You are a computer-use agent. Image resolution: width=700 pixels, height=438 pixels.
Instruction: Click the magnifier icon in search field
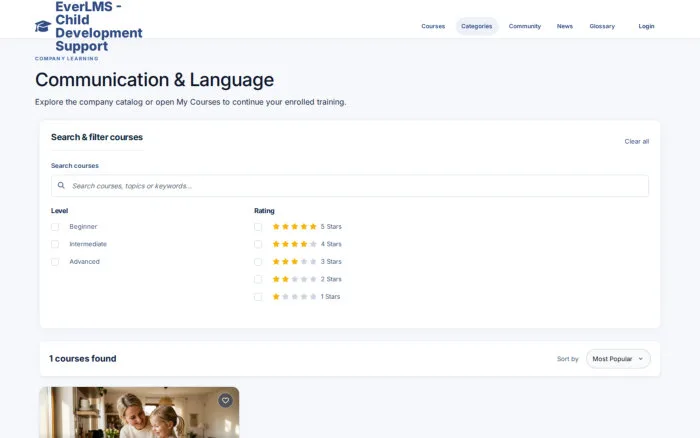pos(61,185)
